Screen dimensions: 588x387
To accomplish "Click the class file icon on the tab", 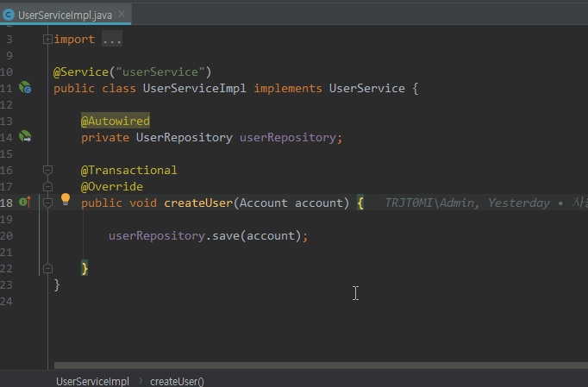I will point(9,15).
